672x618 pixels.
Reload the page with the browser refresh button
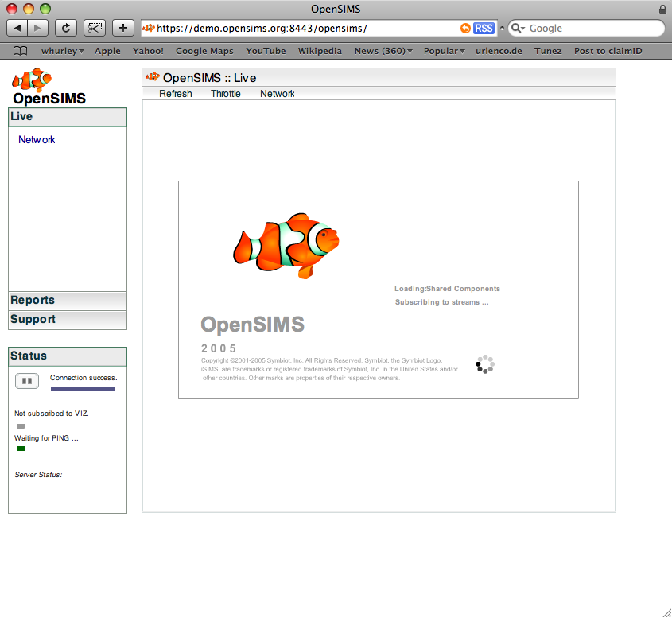coord(65,28)
